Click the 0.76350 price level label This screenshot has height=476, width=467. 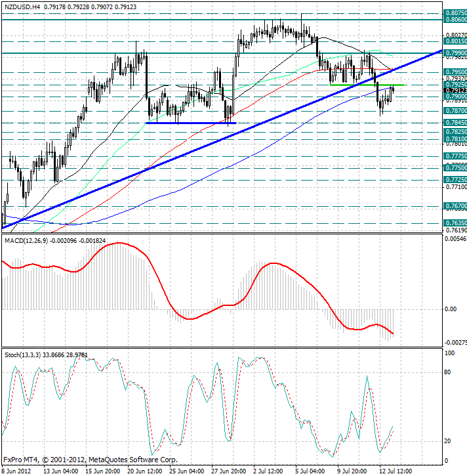pos(455,223)
